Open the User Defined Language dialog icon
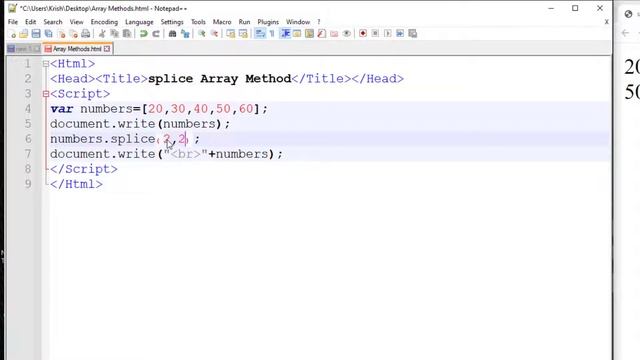 click(x=297, y=34)
